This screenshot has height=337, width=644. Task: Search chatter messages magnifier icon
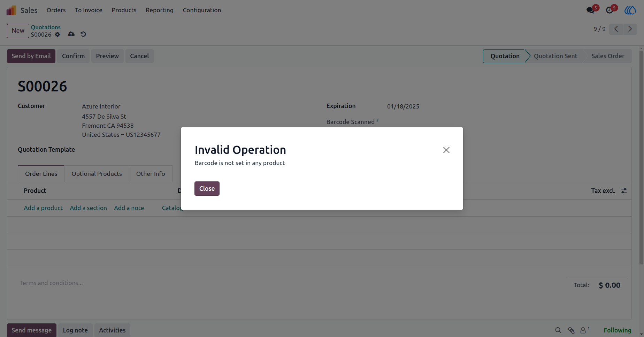coord(558,330)
